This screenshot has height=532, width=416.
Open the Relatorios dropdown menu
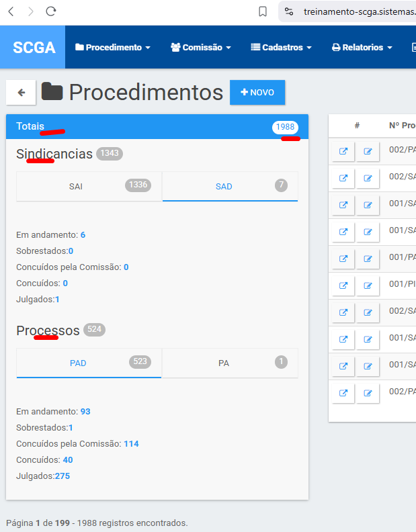click(x=362, y=48)
